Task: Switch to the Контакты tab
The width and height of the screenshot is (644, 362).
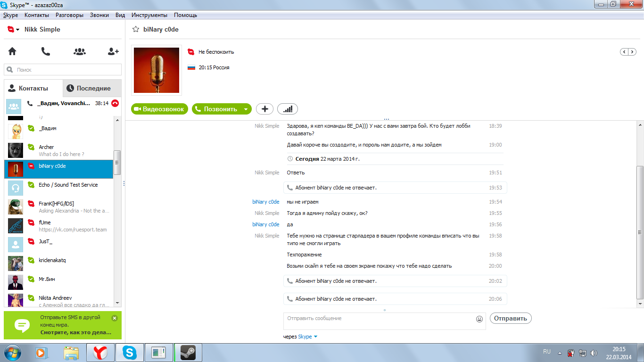Action: click(33, 88)
